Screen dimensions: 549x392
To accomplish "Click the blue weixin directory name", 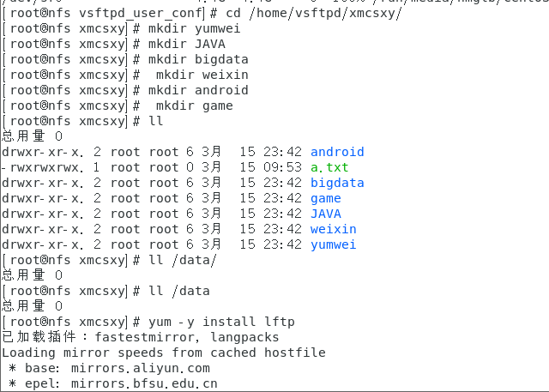I will (334, 229).
